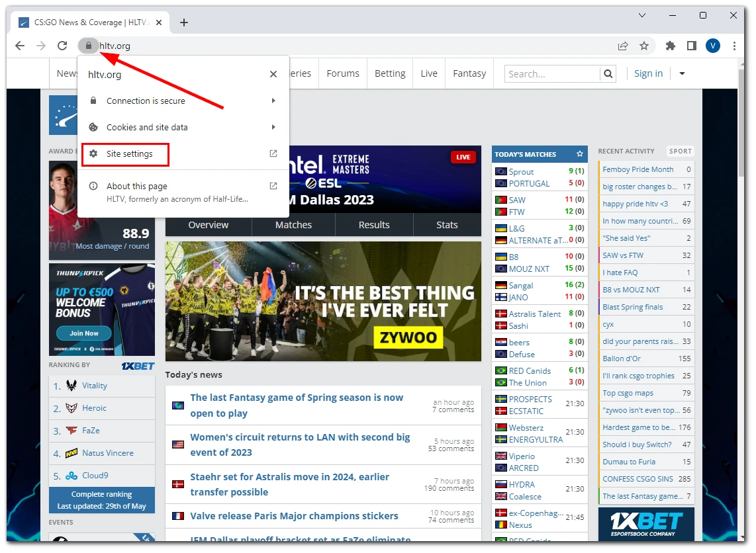Close the CS:GO News & Coverage tab
756x553 pixels.
pyautogui.click(x=159, y=22)
